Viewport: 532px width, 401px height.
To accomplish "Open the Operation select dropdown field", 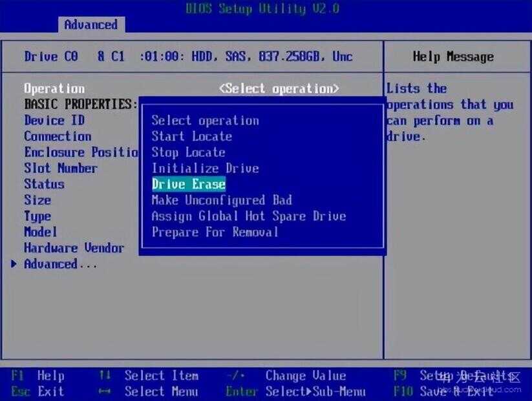I will [279, 88].
